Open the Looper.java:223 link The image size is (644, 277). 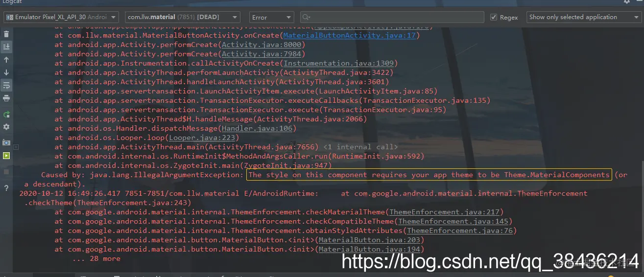202,138
